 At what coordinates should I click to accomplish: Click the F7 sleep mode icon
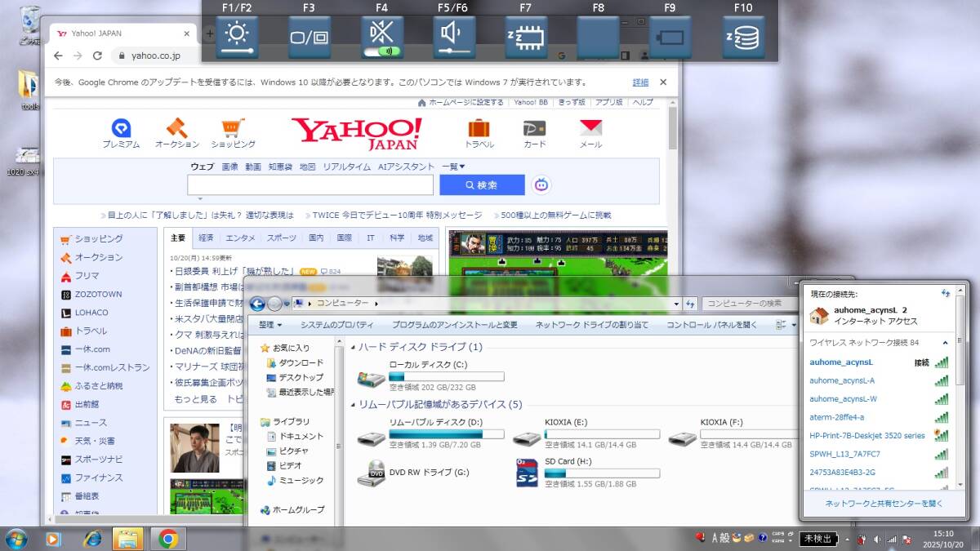[526, 38]
